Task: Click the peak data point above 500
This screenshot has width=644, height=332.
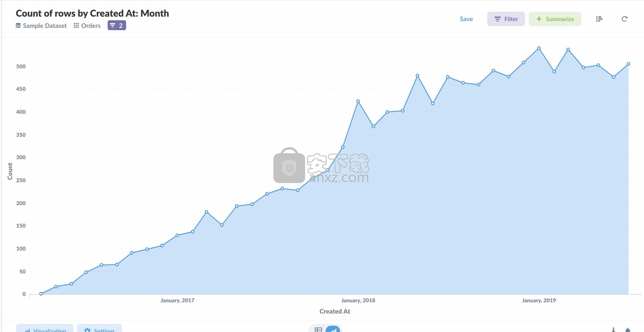Action: pyautogui.click(x=539, y=48)
